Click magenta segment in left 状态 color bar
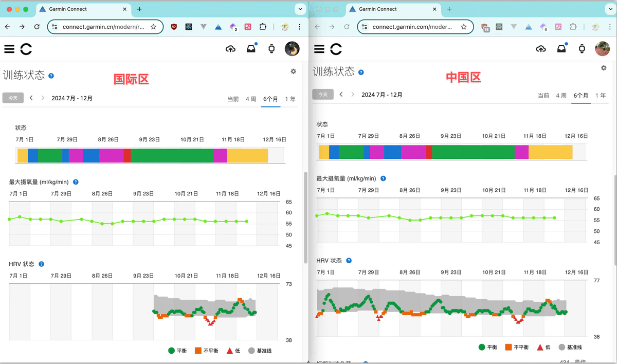 click(111, 155)
